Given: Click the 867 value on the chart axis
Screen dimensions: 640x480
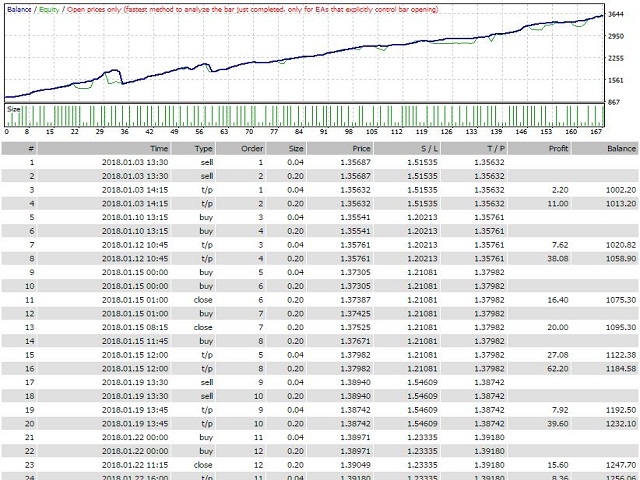Looking at the screenshot, I should click(x=614, y=102).
